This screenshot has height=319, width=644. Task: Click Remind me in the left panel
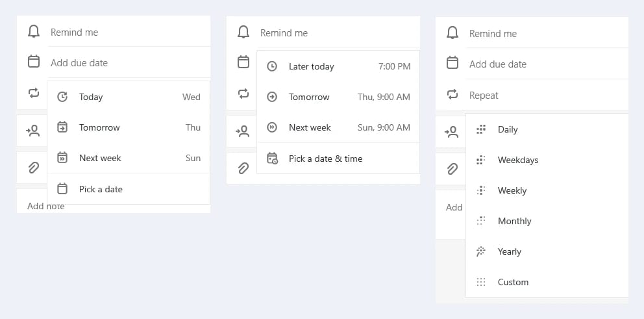point(75,32)
